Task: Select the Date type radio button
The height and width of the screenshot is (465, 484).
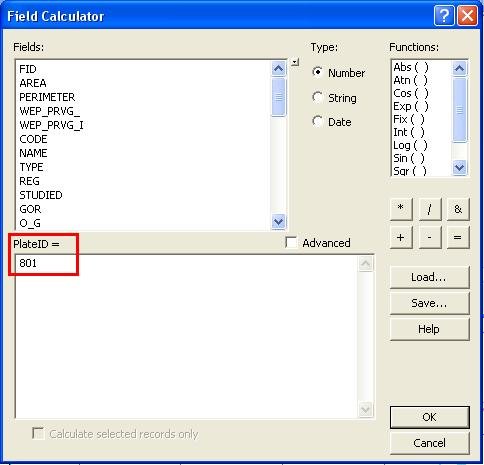Action: [318, 121]
